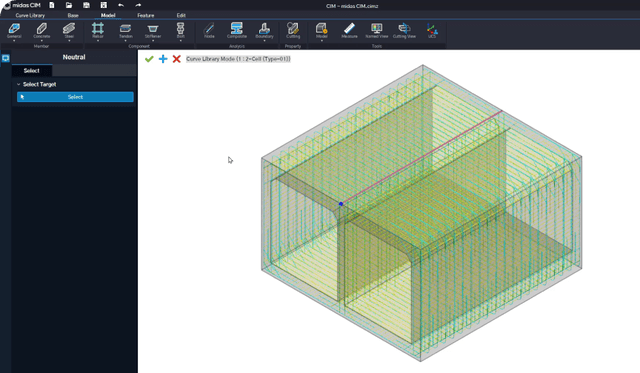
Task: Create a new file from title bar
Action: (52, 5)
